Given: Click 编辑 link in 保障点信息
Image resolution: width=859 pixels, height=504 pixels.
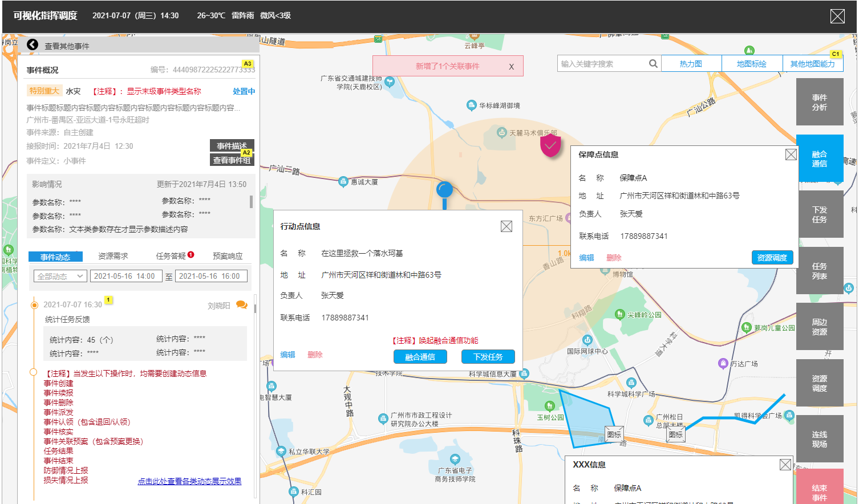Looking at the screenshot, I should pos(587,258).
